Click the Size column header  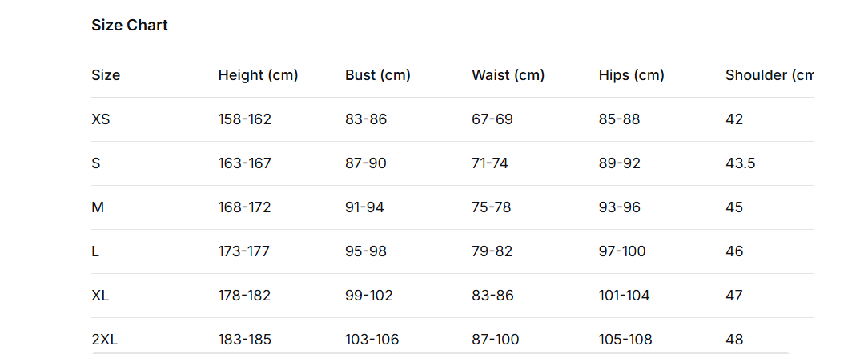coord(106,76)
